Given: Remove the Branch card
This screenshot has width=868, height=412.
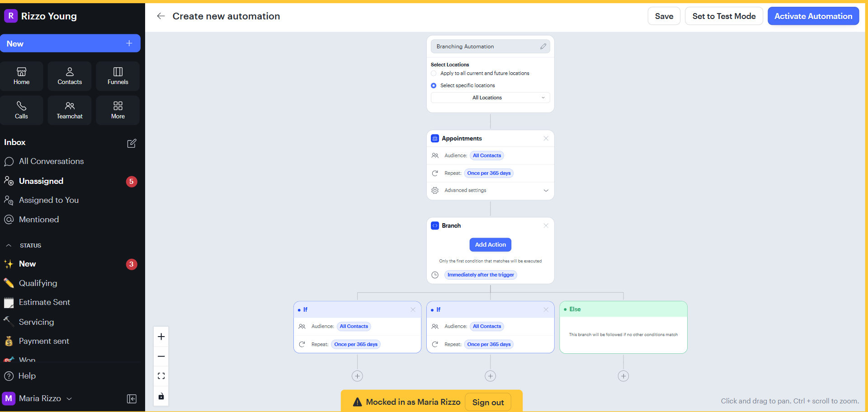Looking at the screenshot, I should pos(546,225).
